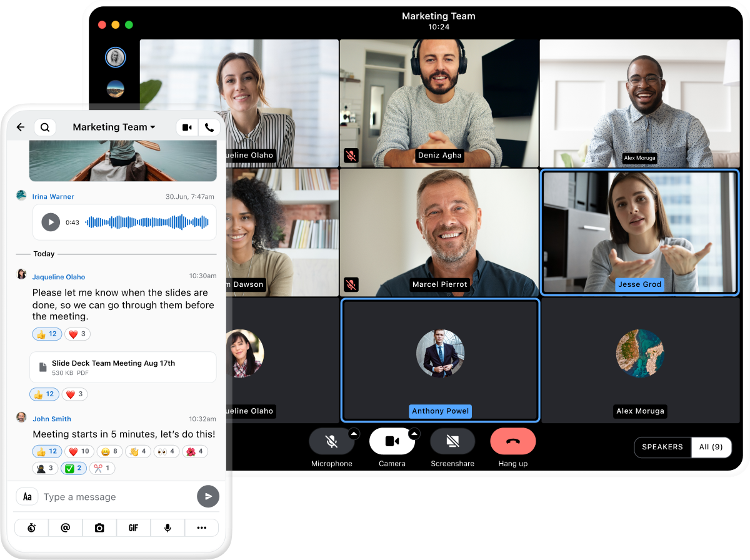Start video call from chat header
This screenshot has height=560, width=750.
(187, 127)
